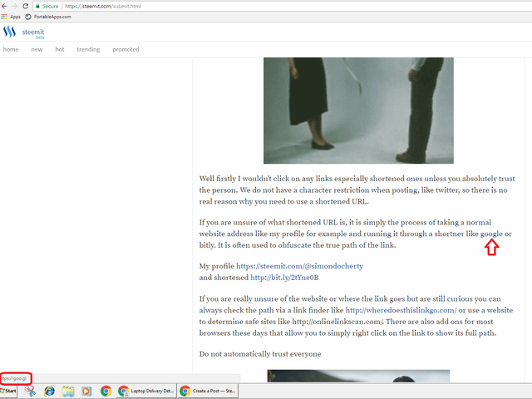Switch to the hot tab
The height and width of the screenshot is (399, 532).
60,49
